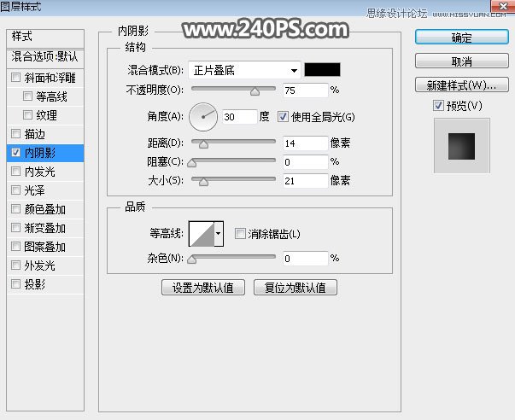Click 复位为默认值 button
Image resolution: width=515 pixels, height=420 pixels.
click(296, 288)
